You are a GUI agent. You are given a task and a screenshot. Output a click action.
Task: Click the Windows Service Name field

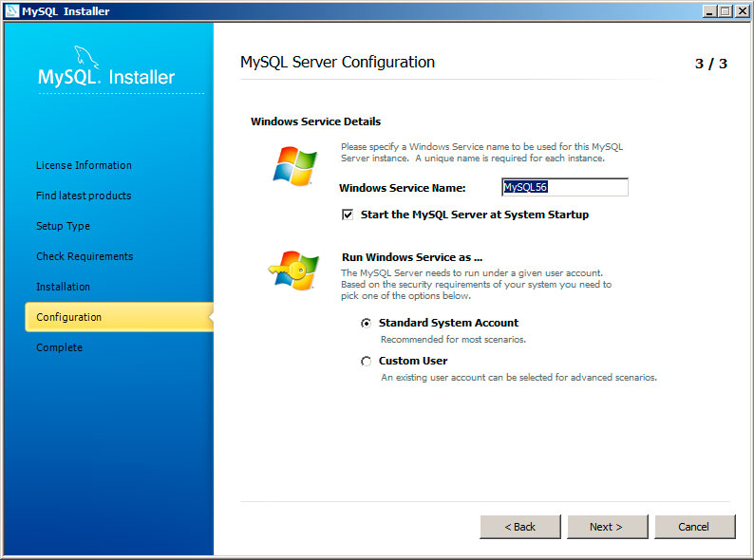pyautogui.click(x=564, y=187)
